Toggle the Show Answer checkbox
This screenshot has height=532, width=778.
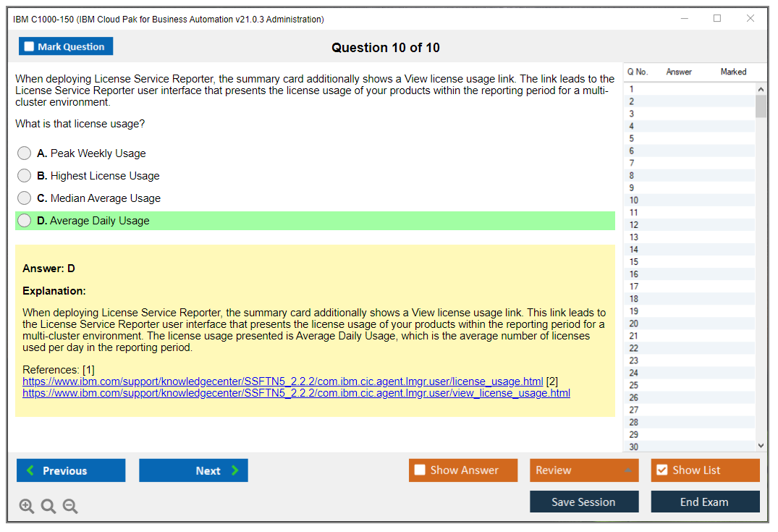(x=420, y=470)
